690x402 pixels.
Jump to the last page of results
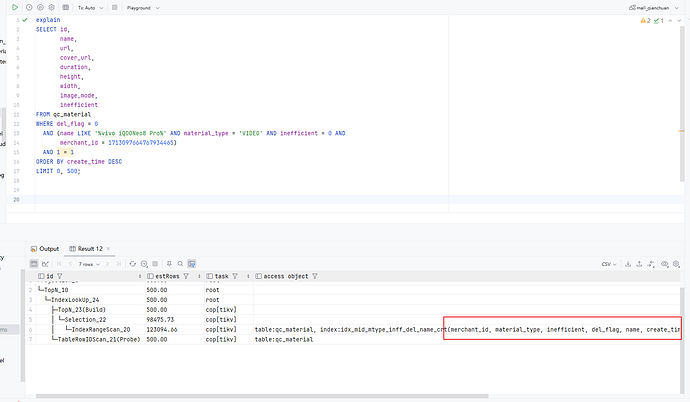[118, 264]
